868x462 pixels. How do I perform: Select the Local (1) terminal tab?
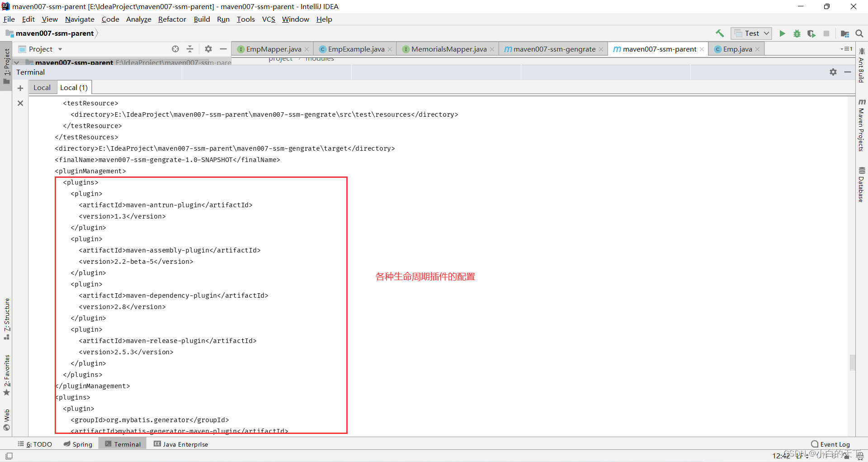click(74, 88)
